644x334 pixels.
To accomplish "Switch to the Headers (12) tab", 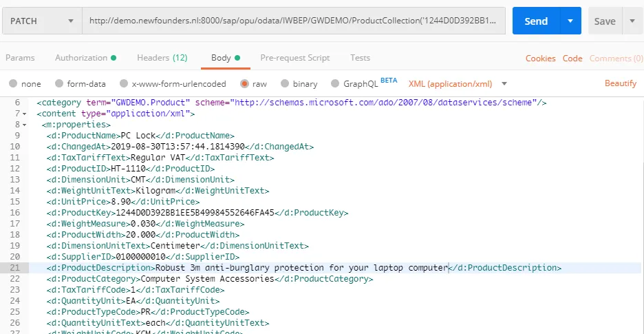I will (162, 58).
